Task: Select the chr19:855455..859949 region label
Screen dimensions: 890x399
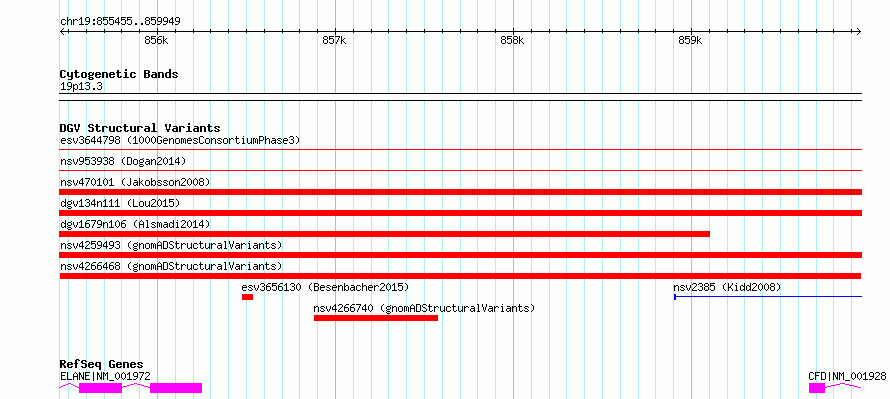Action: [x=120, y=22]
